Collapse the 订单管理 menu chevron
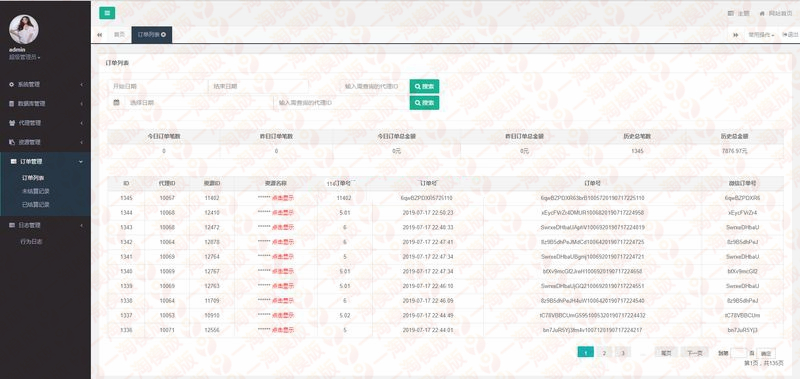The image size is (800, 379). click(81, 161)
